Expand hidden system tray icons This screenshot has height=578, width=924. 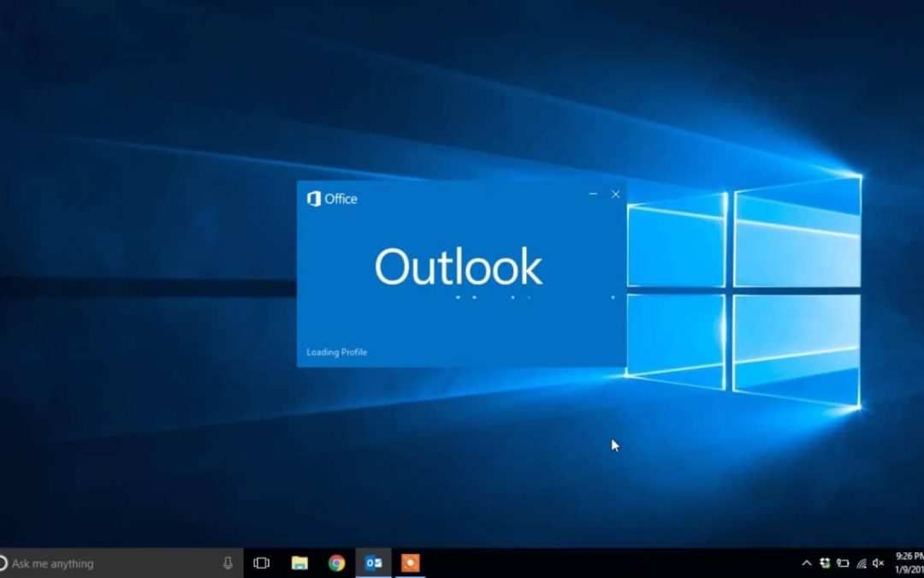pos(807,563)
